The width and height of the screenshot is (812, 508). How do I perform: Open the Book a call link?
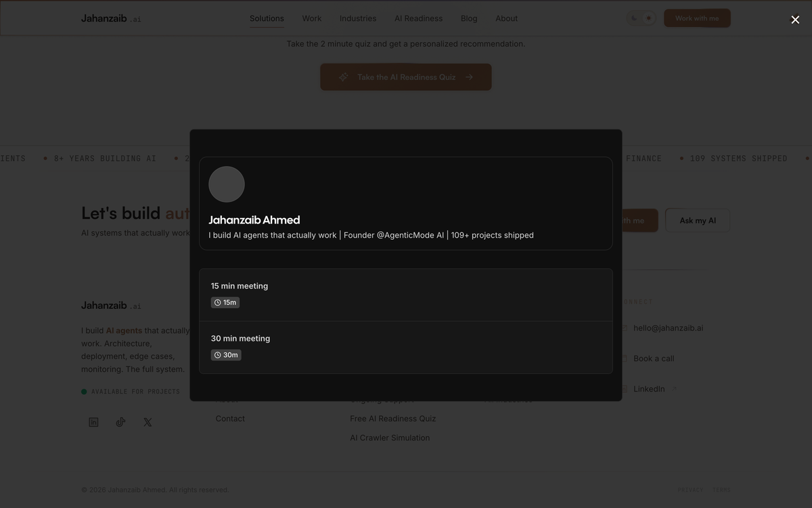tap(653, 358)
